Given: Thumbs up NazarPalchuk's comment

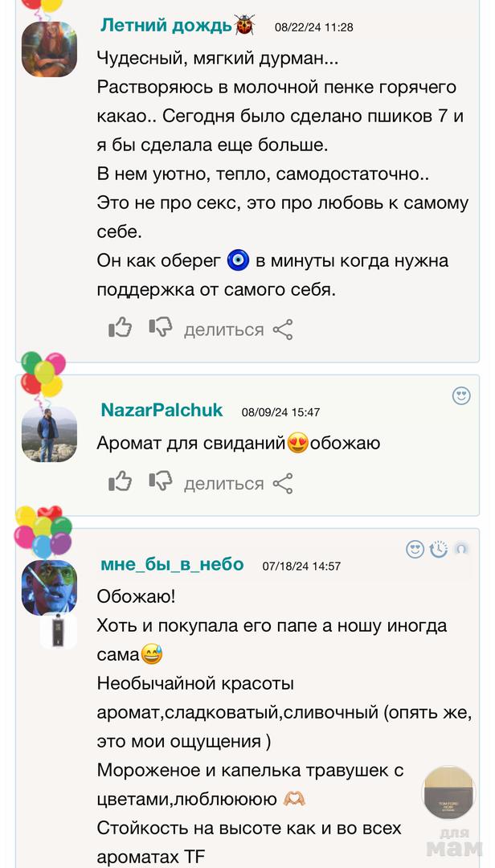Looking at the screenshot, I should click(x=120, y=481).
